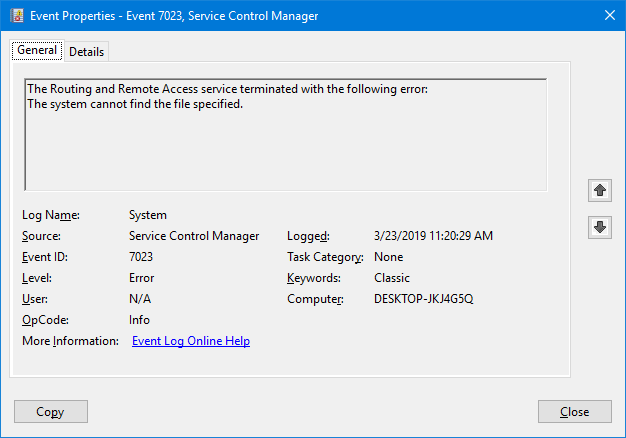Click the Event Properties title bar icon
This screenshot has height=438, width=626.
(16, 14)
